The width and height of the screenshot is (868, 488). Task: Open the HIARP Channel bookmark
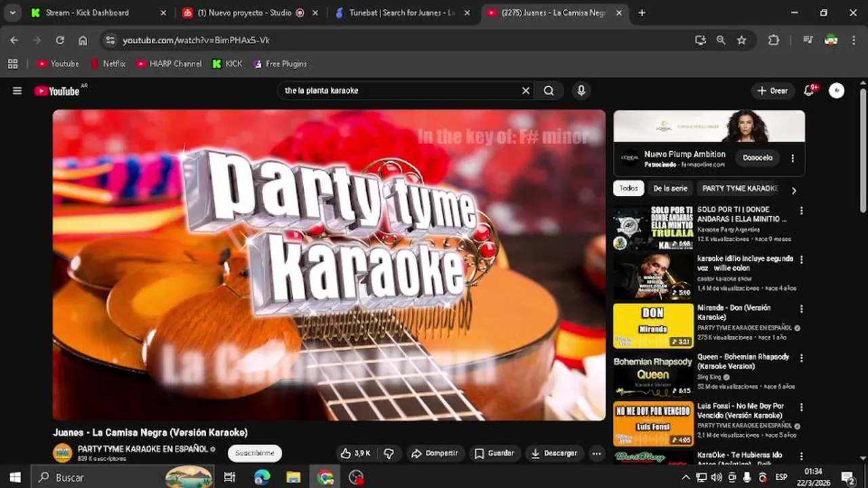click(x=169, y=64)
